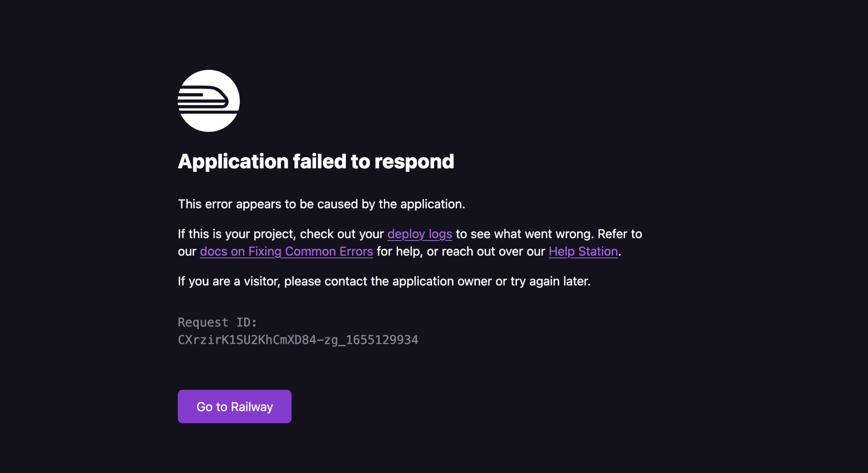The width and height of the screenshot is (868, 473).
Task: Open docs on Fixing Common Errors
Action: click(286, 252)
